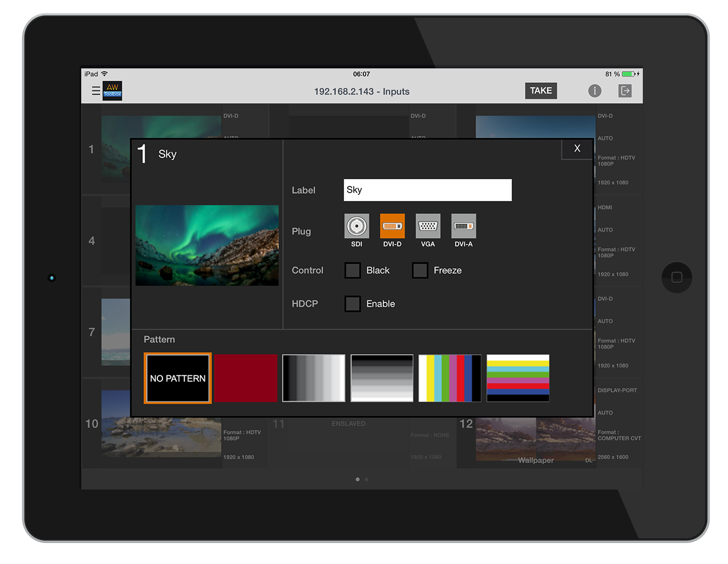Tap the aurora preview image
728x564 pixels.
point(207,245)
